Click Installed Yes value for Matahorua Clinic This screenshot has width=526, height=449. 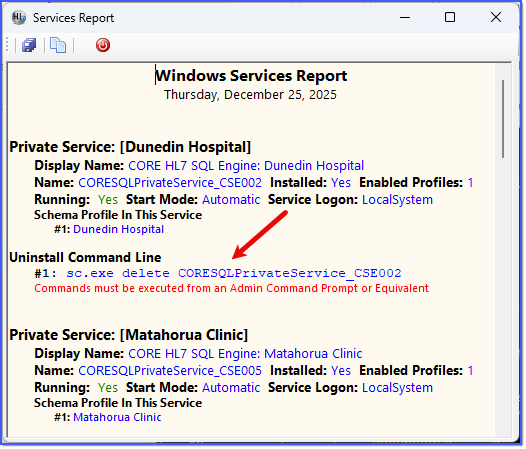(x=341, y=371)
